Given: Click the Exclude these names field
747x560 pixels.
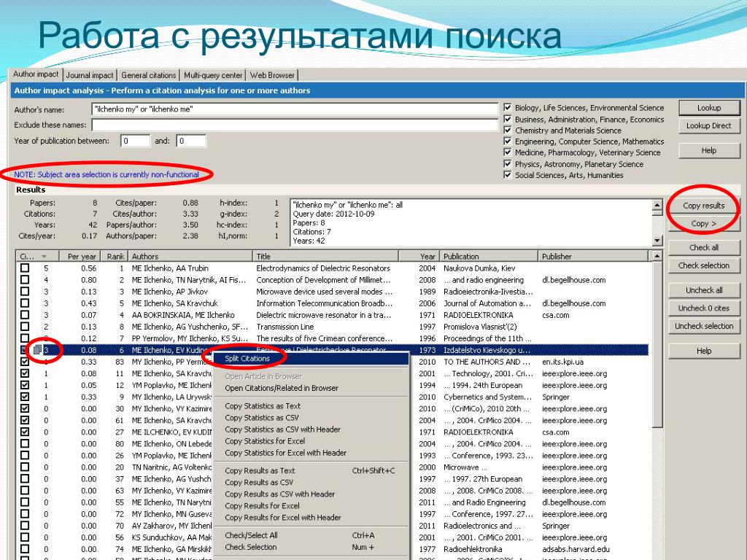Looking at the screenshot, I should pyautogui.click(x=295, y=125).
